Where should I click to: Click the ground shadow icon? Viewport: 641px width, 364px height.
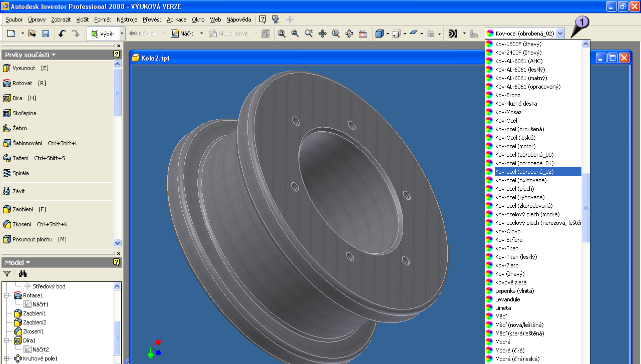coord(413,34)
